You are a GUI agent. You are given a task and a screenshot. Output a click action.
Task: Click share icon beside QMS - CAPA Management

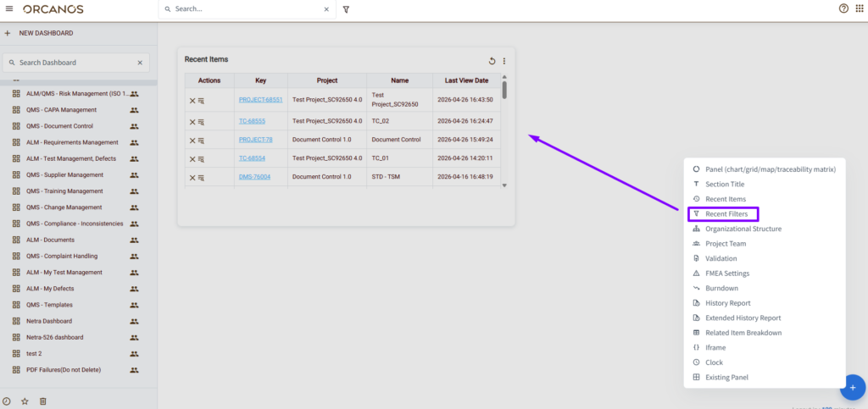134,110
